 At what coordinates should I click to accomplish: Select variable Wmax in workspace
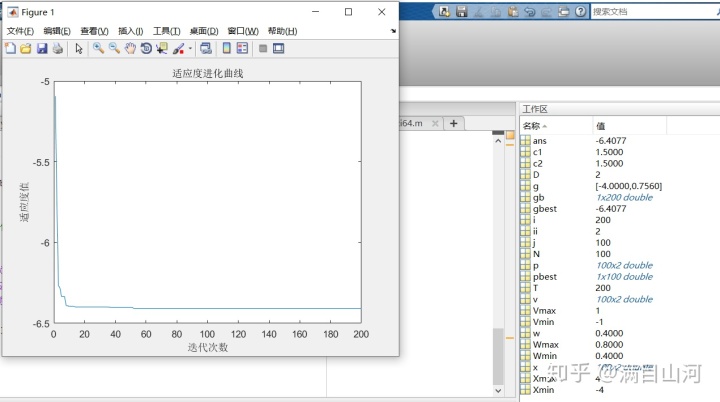click(546, 345)
